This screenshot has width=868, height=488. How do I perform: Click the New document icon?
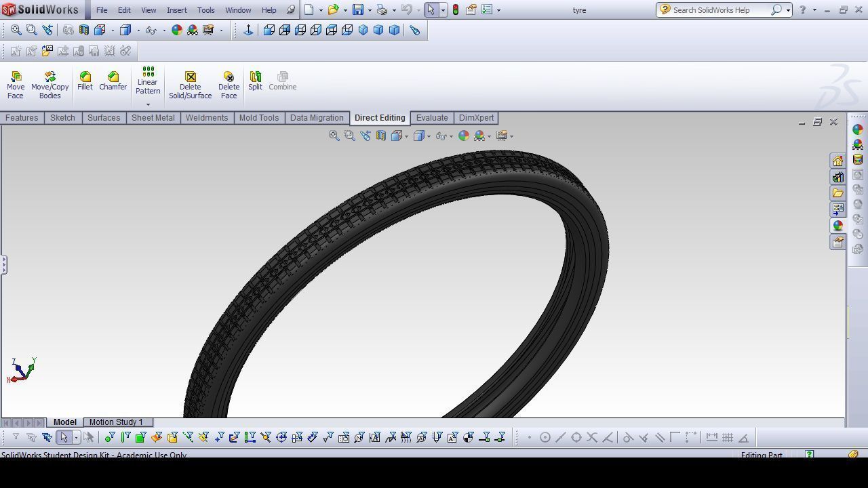[x=309, y=10]
